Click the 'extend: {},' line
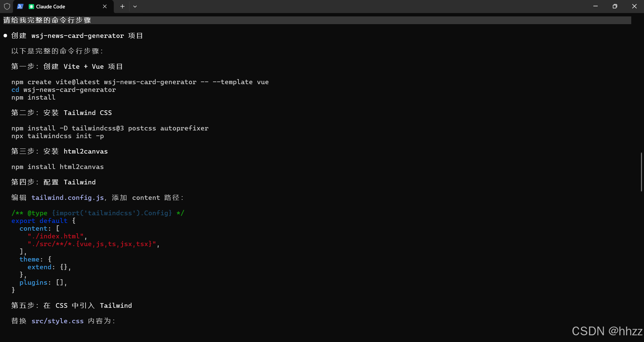Screen dimensions: 644x342 pos(49,267)
